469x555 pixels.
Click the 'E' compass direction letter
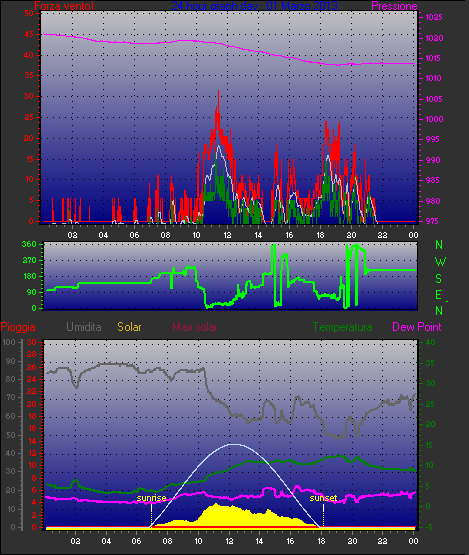coord(438,294)
